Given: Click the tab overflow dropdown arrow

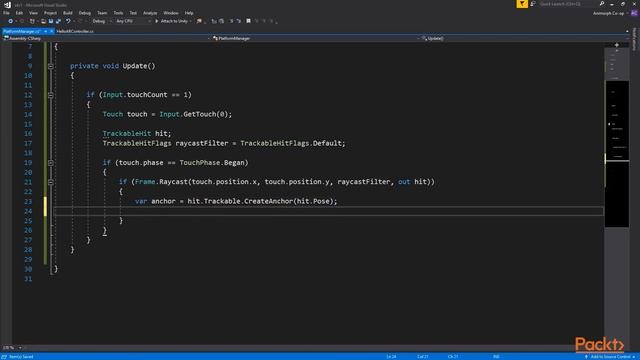Looking at the screenshot, I should pos(627,31).
